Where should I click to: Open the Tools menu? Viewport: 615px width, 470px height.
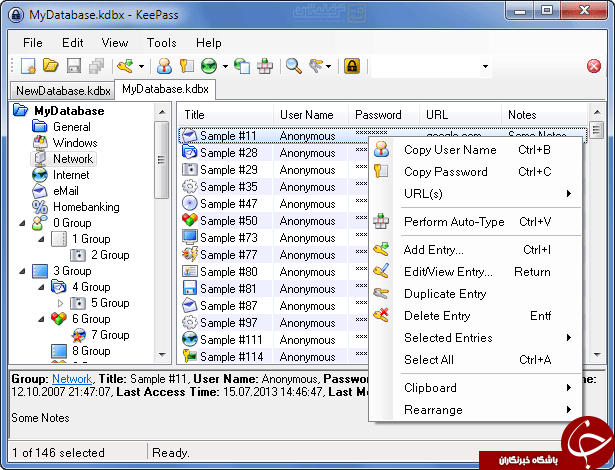tap(161, 42)
